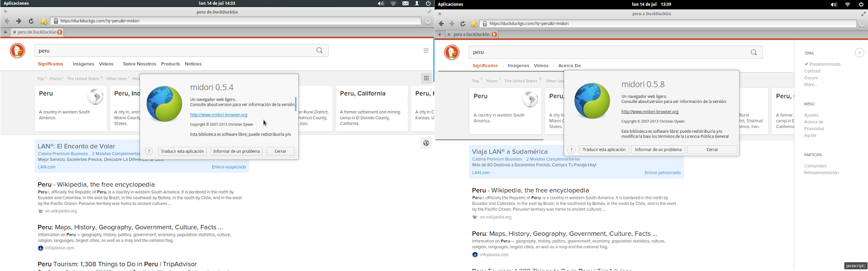Select 'peru a DuckDuckGo' tab
The image size is (868, 271).
click(472, 34)
